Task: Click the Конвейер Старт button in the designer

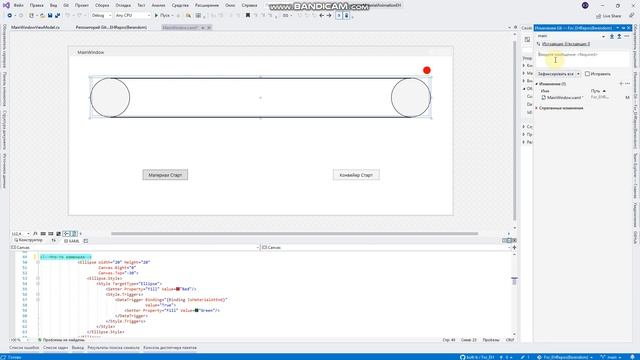Action: (x=356, y=175)
